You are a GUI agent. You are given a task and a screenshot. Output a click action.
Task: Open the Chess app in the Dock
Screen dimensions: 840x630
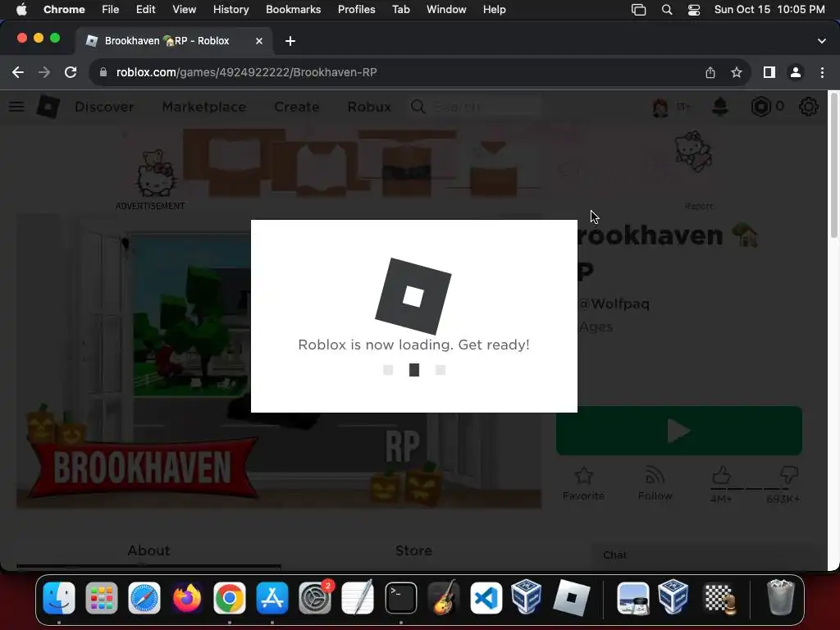pos(719,598)
